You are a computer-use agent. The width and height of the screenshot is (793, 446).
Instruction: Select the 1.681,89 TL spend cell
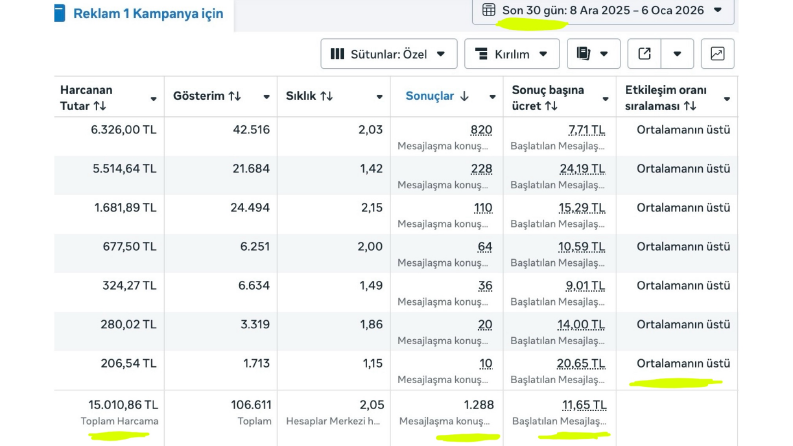125,208
